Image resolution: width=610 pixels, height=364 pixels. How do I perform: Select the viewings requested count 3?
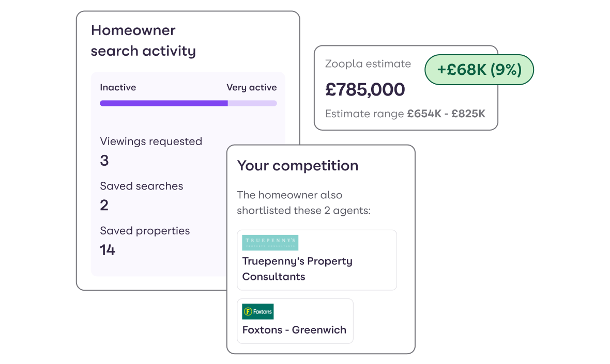[x=104, y=161]
